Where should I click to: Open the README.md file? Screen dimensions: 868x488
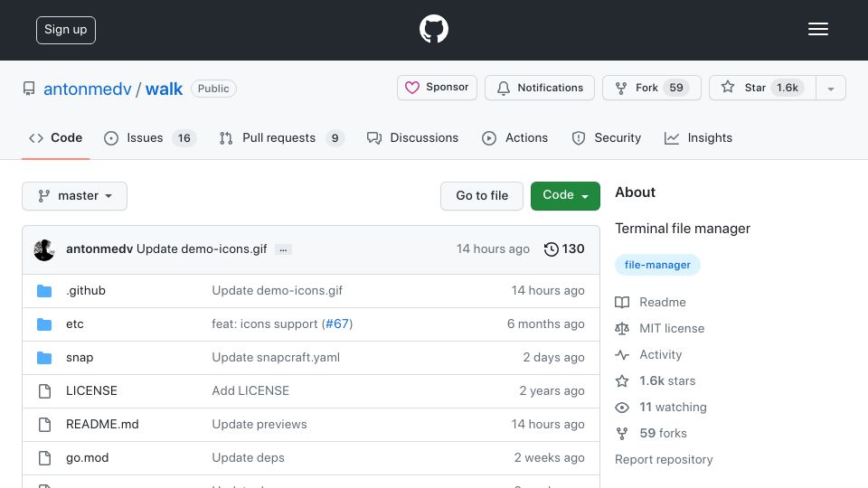pyautogui.click(x=102, y=424)
